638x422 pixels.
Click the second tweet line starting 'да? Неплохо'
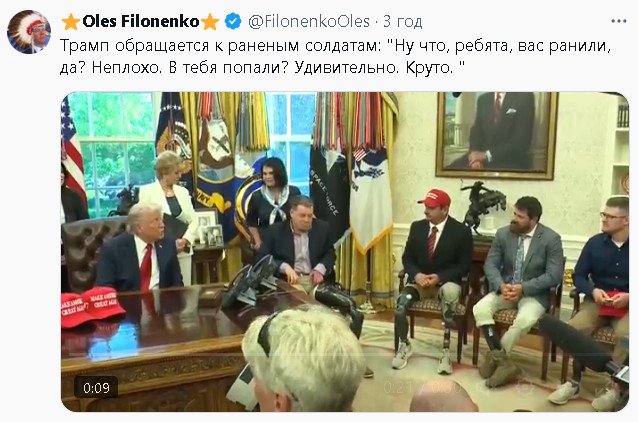(x=262, y=68)
